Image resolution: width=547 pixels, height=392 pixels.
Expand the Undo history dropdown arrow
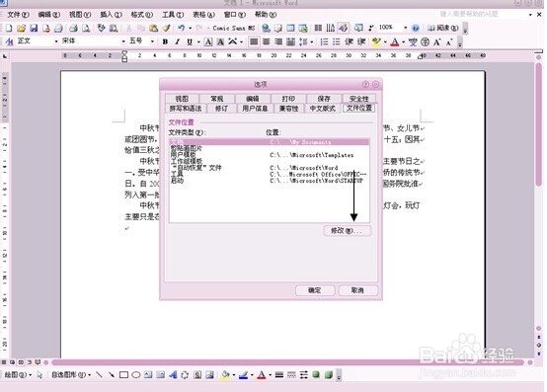(191, 28)
